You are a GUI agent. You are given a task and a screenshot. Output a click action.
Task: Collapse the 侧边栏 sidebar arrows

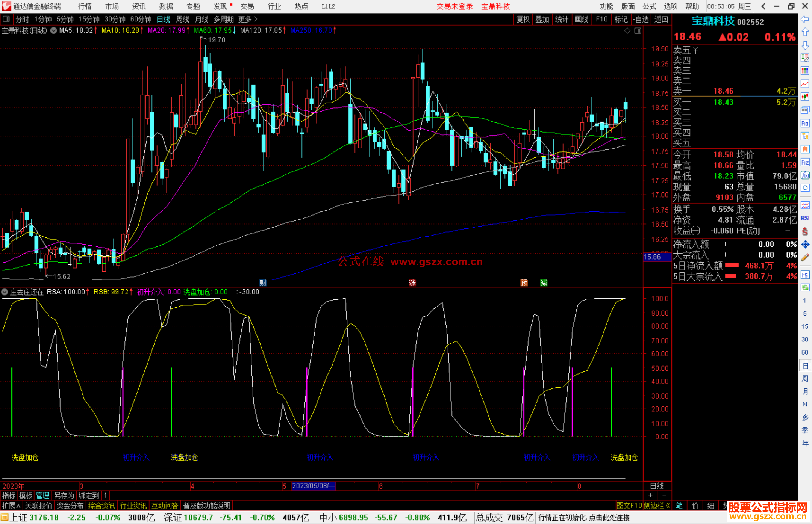(668, 506)
